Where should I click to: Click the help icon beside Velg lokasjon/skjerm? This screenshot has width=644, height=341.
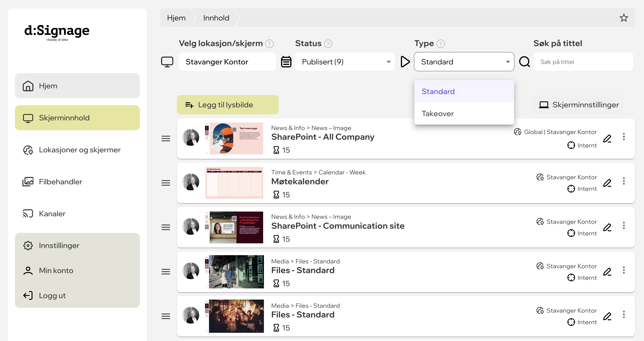pyautogui.click(x=269, y=44)
